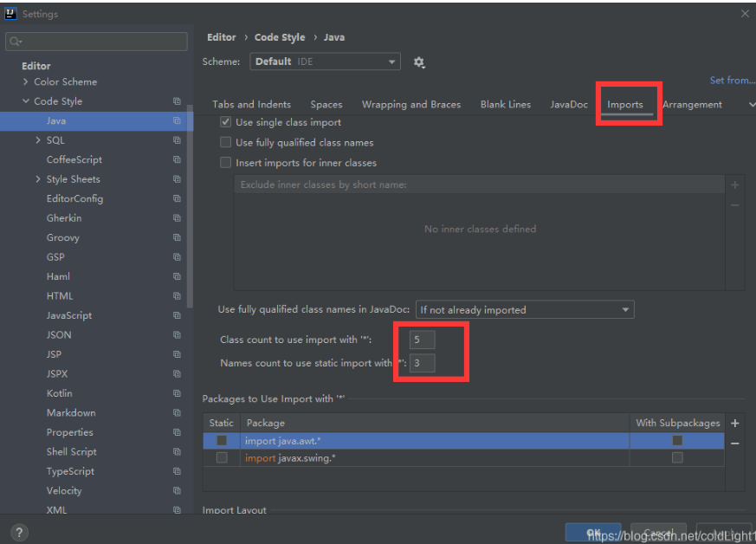Click the copy icon beside TypeScript
The image size is (756, 544).
(x=177, y=471)
